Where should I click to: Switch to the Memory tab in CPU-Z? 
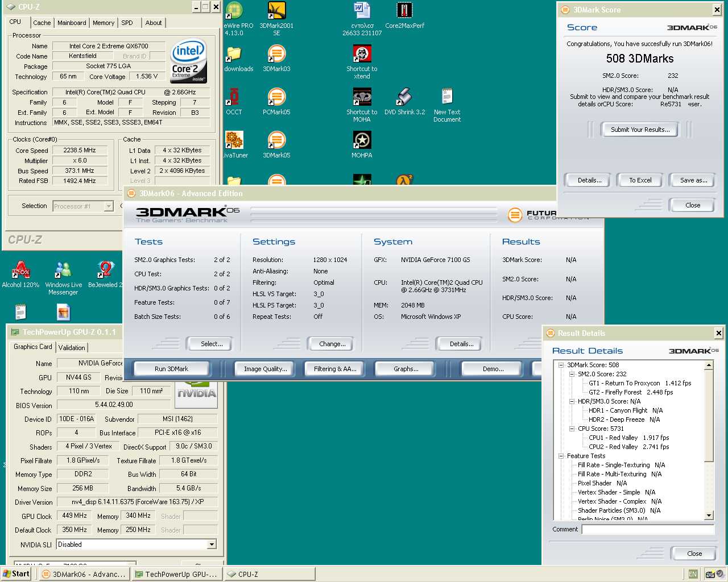(x=104, y=23)
